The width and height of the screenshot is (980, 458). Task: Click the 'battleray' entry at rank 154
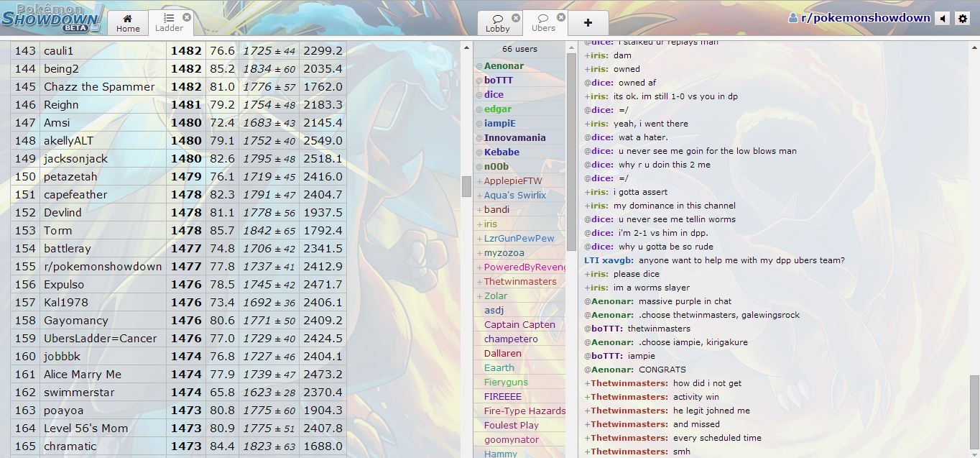(x=68, y=249)
